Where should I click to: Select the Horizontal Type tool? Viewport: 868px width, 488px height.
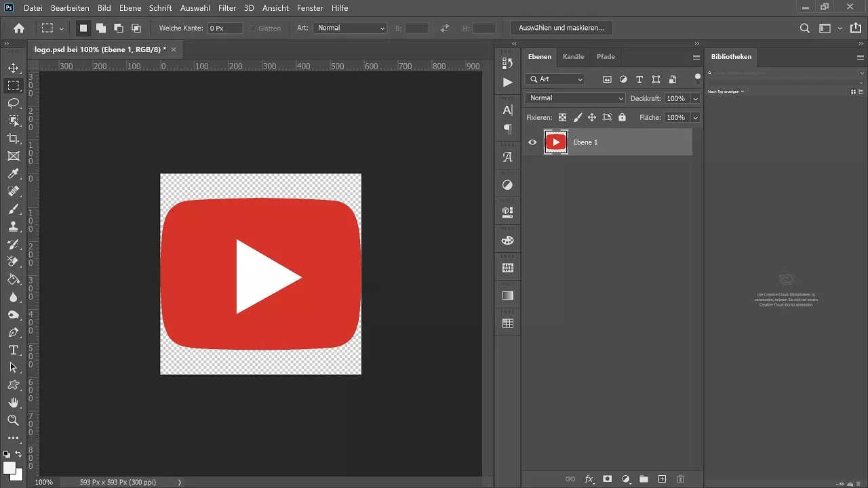pos(14,350)
